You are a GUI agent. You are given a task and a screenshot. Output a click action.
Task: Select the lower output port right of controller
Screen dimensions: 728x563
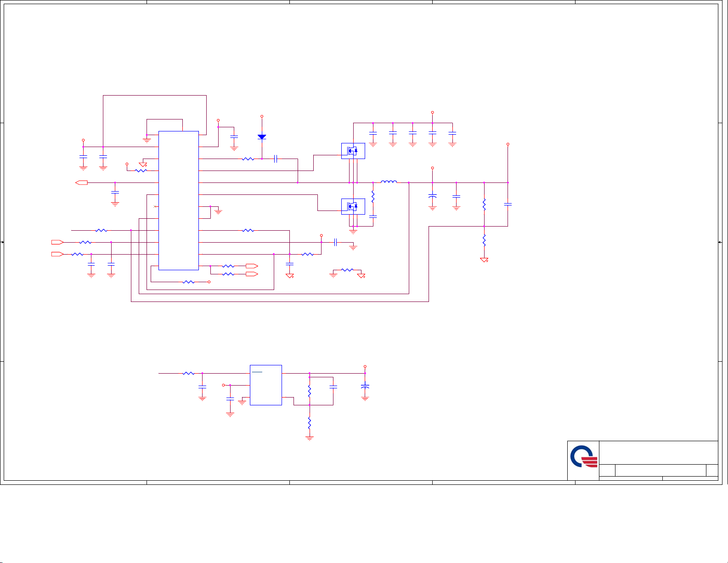(252, 274)
